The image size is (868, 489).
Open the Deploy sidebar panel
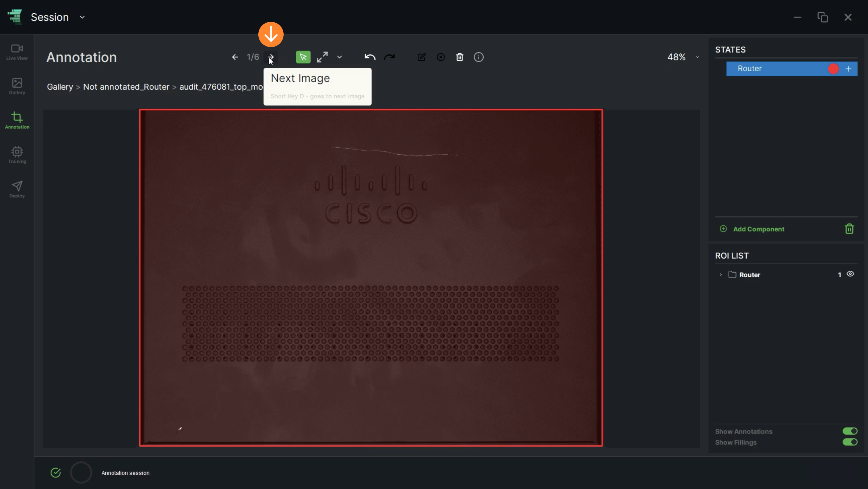pyautogui.click(x=17, y=190)
